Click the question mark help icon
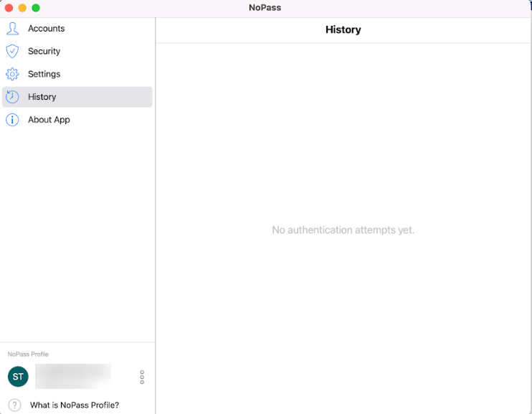532x414 pixels. (14, 405)
